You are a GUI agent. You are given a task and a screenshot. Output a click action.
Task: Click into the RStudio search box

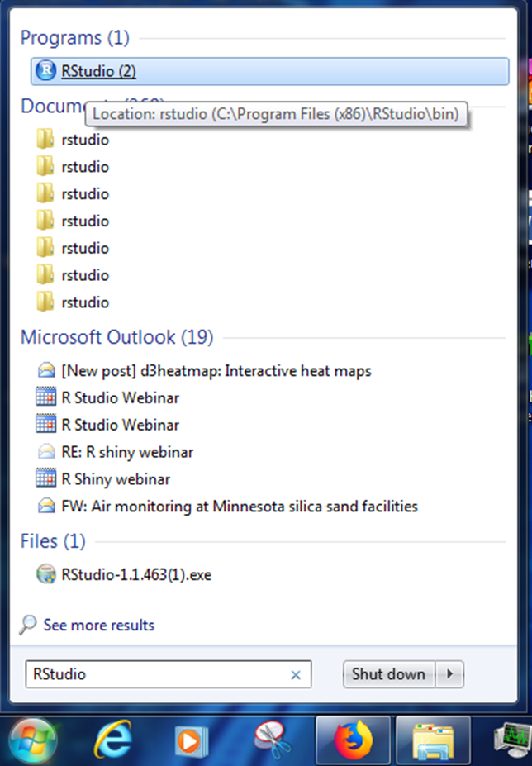(168, 674)
